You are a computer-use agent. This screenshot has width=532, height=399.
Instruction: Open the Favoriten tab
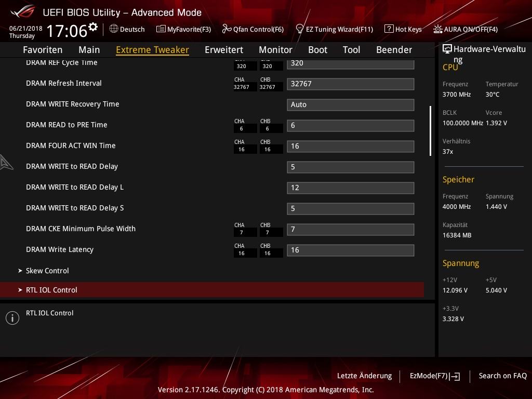pos(43,50)
